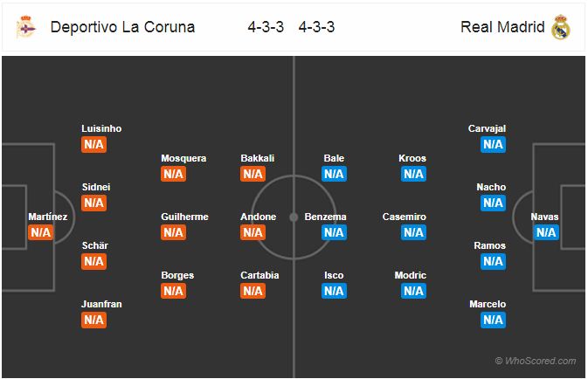Select the Bale rating badge
The height and width of the screenshot is (379, 588).
tap(334, 174)
